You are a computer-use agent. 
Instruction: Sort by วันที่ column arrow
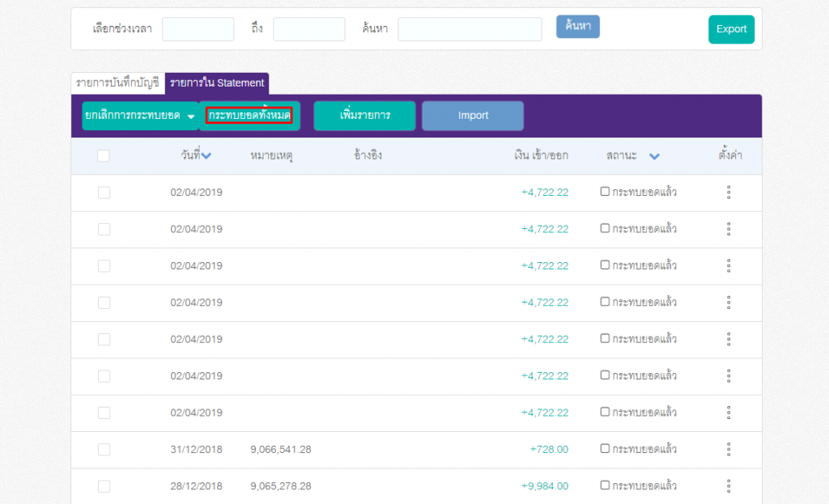point(206,156)
